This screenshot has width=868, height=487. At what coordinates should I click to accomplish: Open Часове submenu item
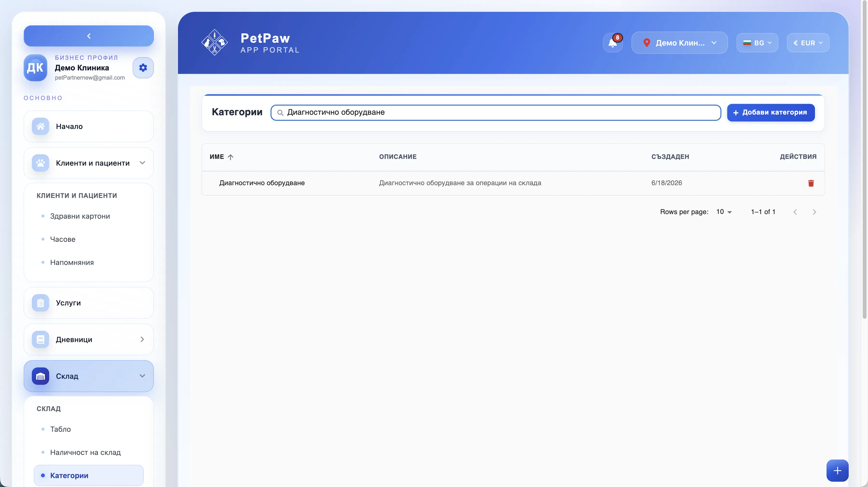point(63,239)
